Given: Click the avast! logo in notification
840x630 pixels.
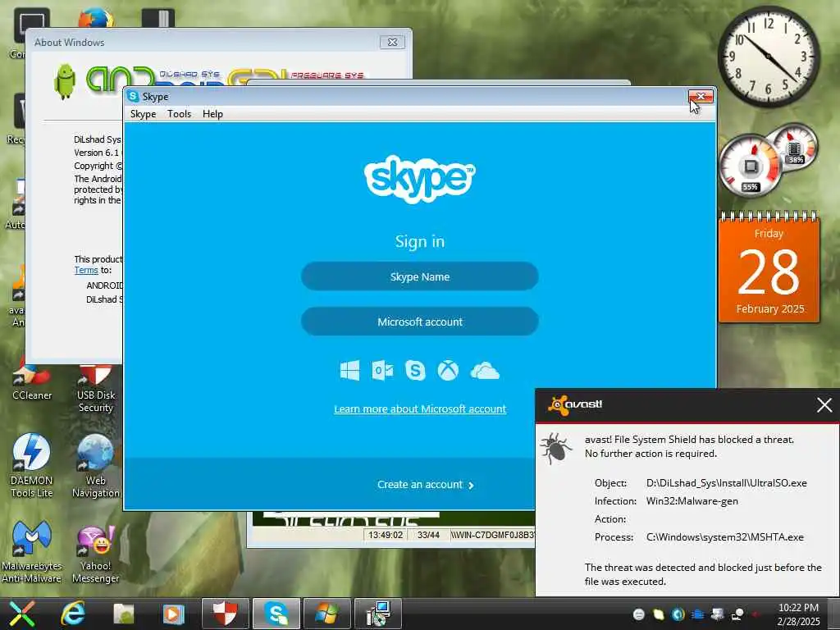Looking at the screenshot, I should pos(575,404).
